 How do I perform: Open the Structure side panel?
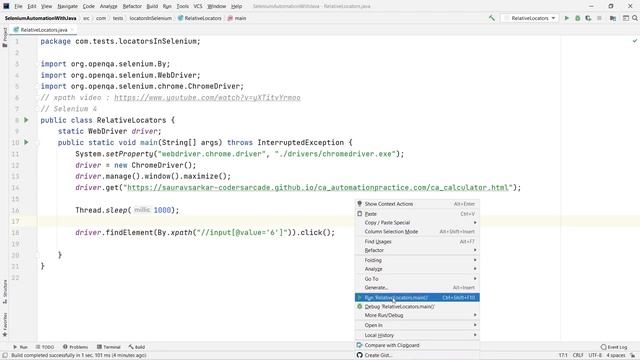(x=5, y=292)
